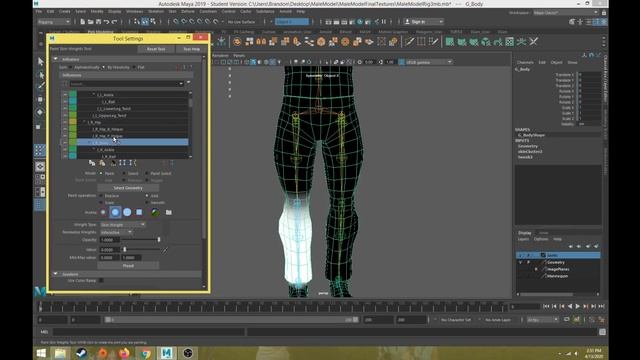The image size is (640, 360).
Task: Open the Skeleton menu in menu bar
Action: [x=156, y=11]
